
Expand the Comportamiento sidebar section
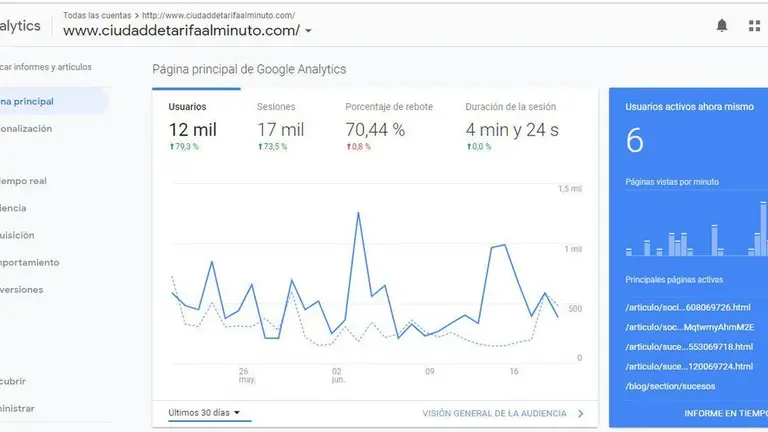click(29, 263)
